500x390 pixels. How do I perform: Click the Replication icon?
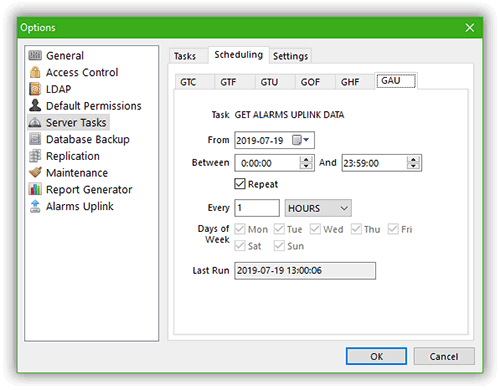click(35, 156)
